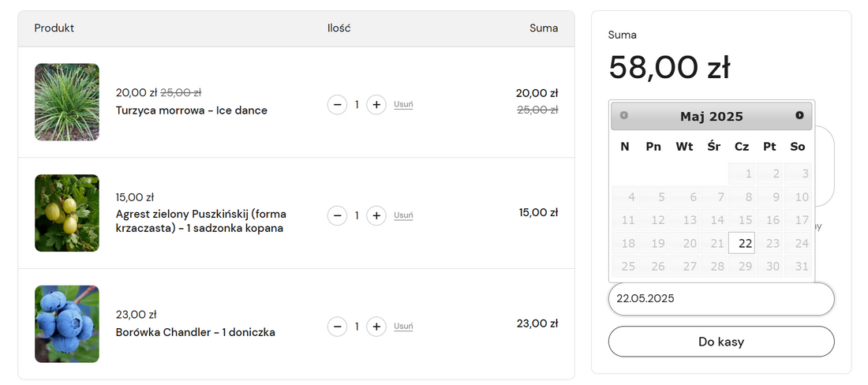Click the Maj 2025 calendar header
This screenshot has width=868, height=385.
coord(712,117)
